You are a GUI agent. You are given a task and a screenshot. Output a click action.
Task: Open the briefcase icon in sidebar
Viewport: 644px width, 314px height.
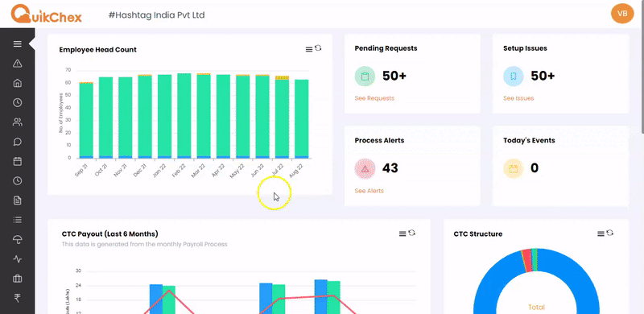(x=17, y=279)
